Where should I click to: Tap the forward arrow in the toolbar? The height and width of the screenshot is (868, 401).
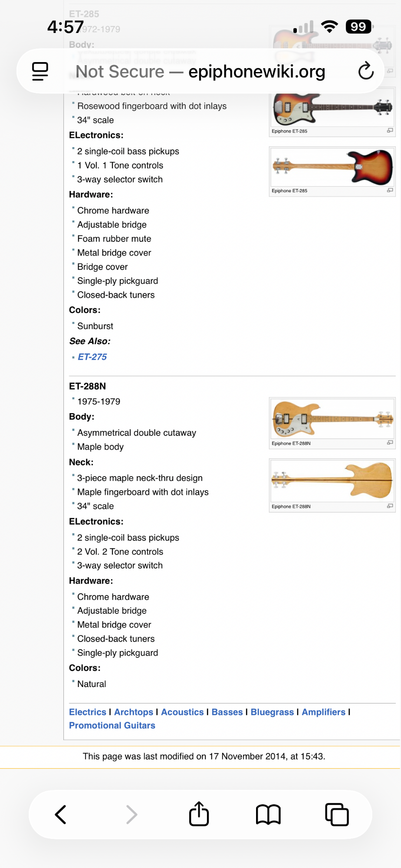pos(131,815)
